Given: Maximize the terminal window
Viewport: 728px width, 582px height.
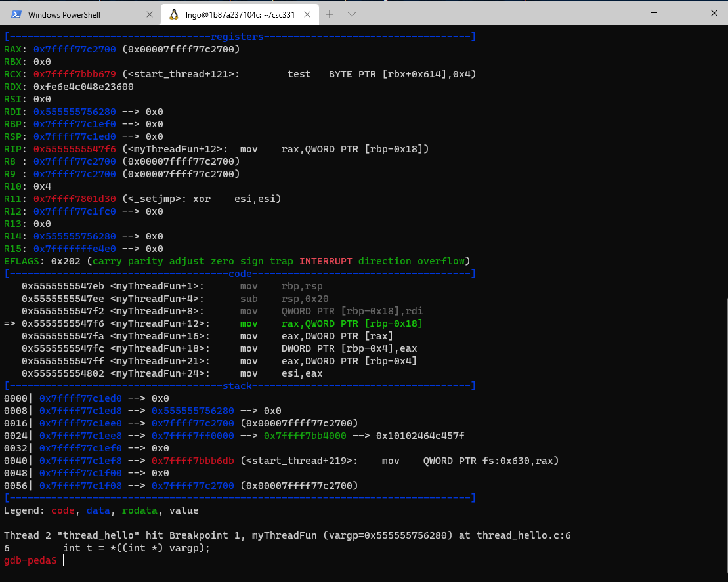Looking at the screenshot, I should [x=683, y=13].
